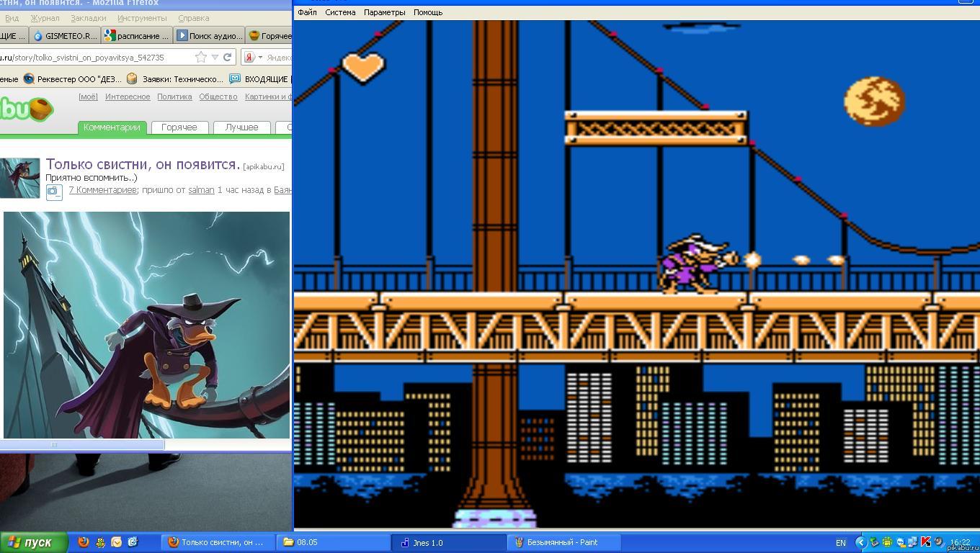Click the EN language indicator
Screen dimensions: 980x553
click(841, 543)
